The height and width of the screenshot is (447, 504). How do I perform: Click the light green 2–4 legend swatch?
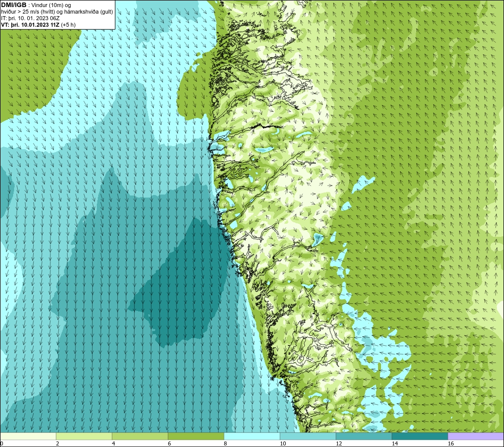[x=84, y=436]
